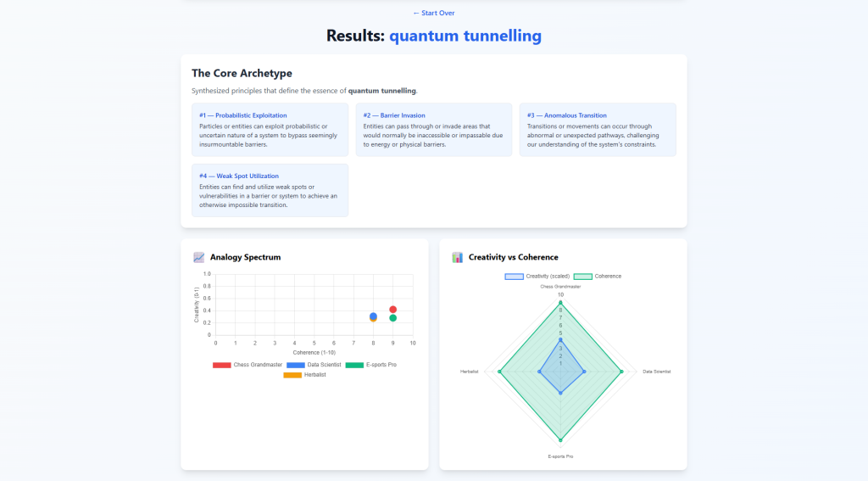Click the red Chess Grandmaster scatter point
Viewport: 868px width, 481px height.
click(x=392, y=310)
